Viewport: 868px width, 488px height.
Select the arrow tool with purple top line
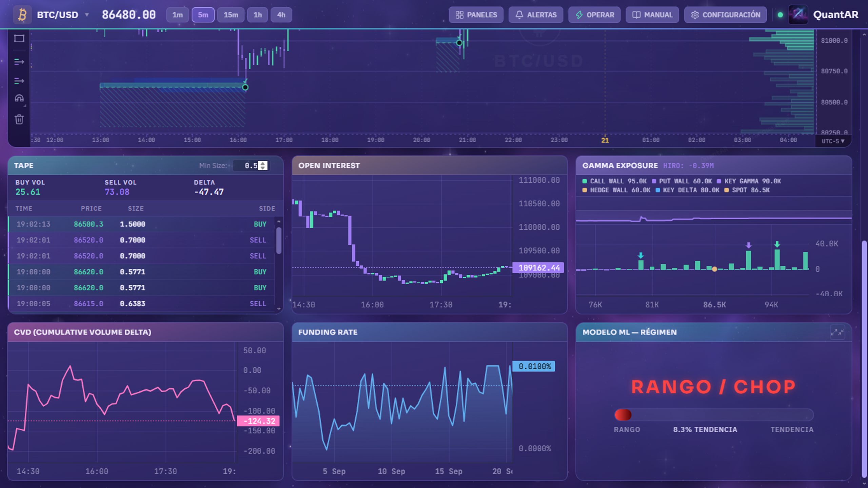click(19, 81)
